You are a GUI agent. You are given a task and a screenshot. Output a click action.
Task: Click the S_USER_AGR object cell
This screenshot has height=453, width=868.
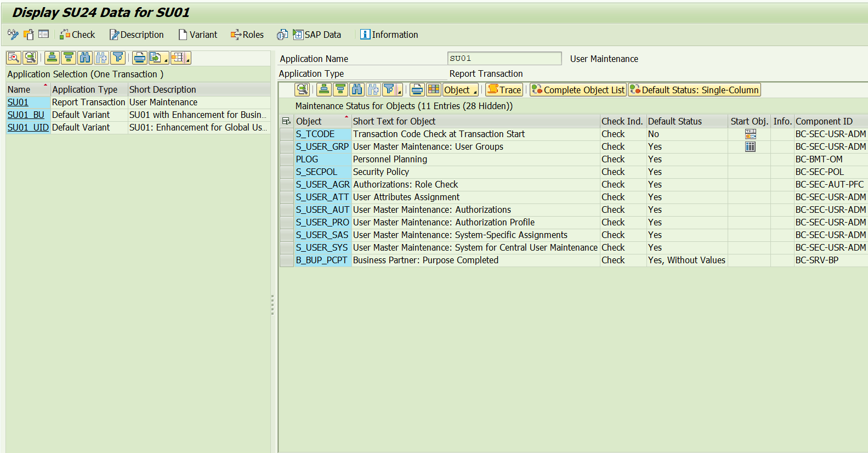point(323,184)
